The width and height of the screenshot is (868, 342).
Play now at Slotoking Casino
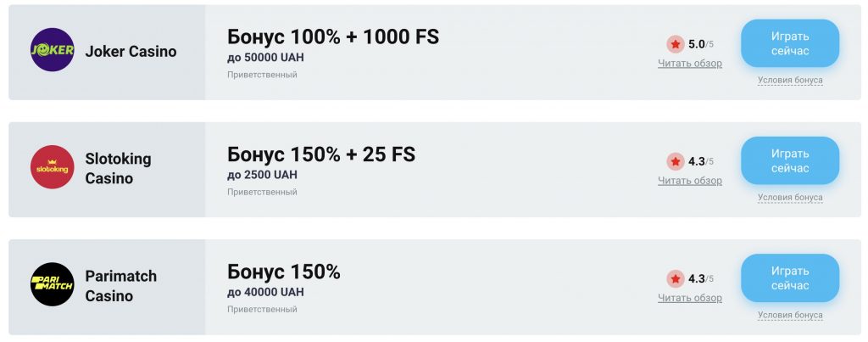pos(790,160)
